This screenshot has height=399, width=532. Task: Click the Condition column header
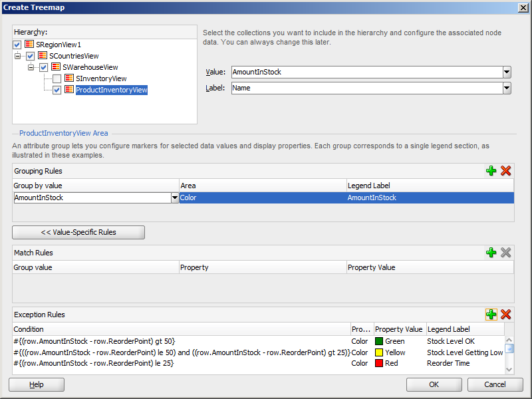pos(182,329)
